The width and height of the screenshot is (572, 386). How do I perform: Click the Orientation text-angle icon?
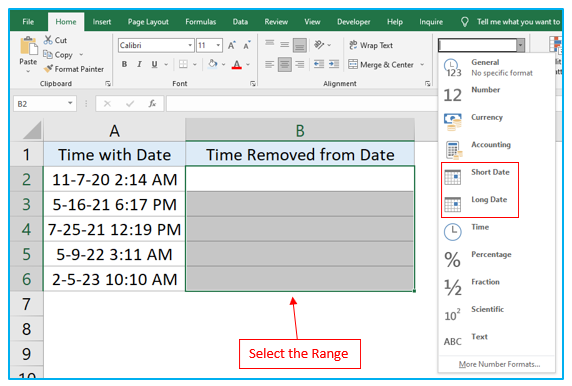tap(318, 45)
